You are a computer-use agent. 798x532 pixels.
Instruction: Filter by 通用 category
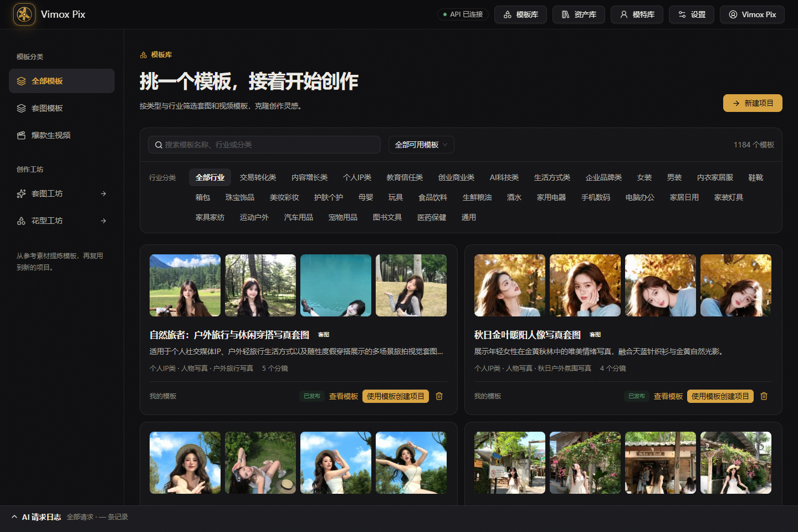[x=469, y=217]
